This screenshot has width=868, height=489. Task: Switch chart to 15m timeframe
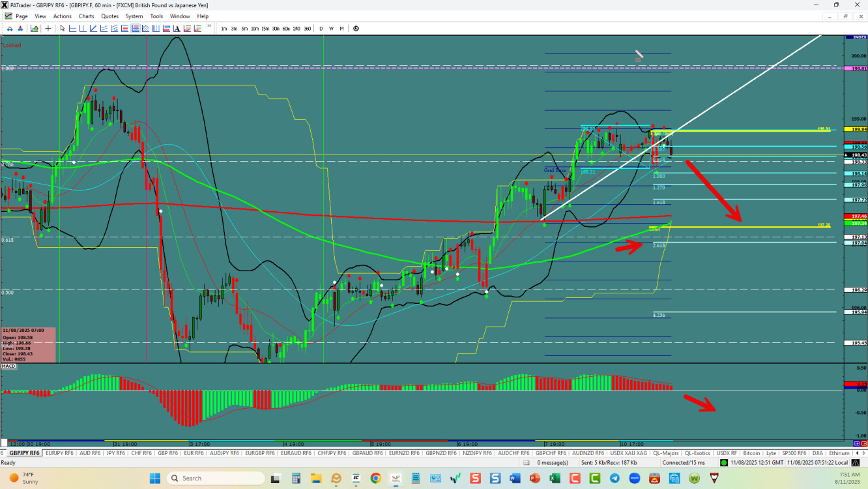(265, 29)
